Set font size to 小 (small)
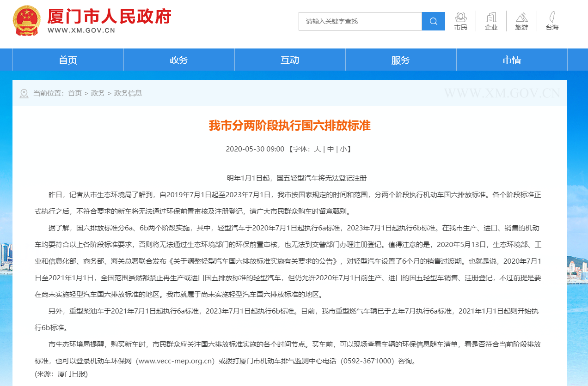The image size is (588, 386). tap(343, 149)
